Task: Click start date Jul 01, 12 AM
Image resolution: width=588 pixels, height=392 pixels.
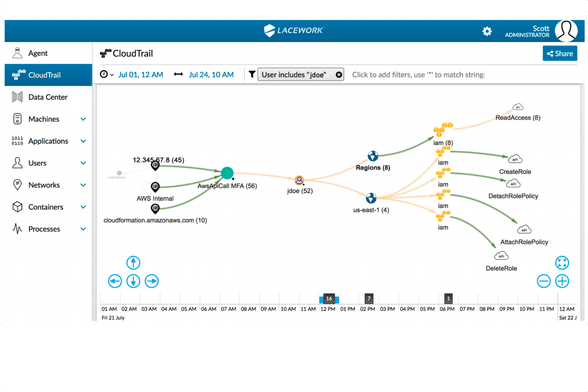Action: [141, 75]
